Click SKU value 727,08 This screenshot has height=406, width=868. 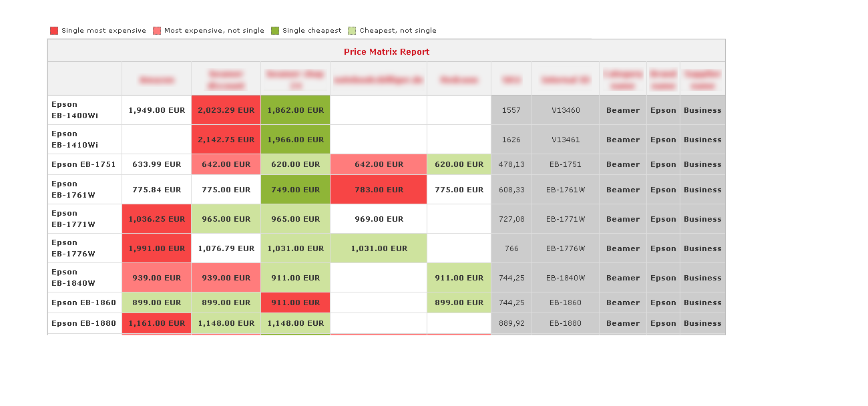(511, 219)
